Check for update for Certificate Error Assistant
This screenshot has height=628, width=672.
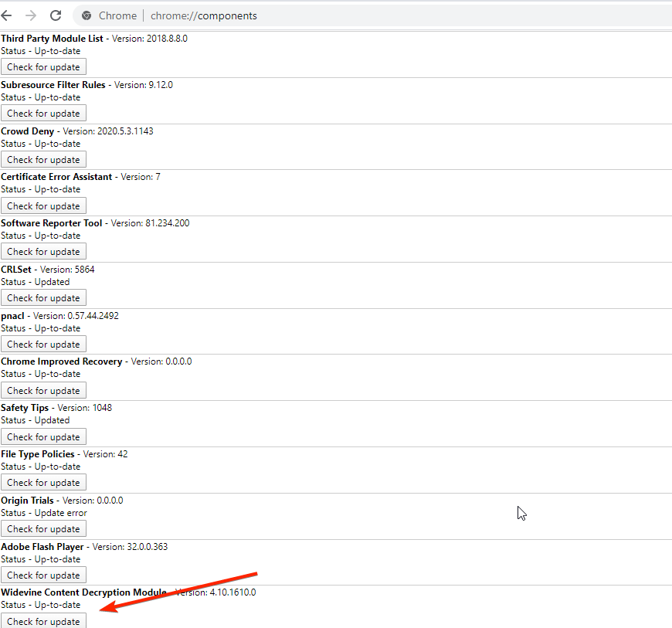tap(43, 206)
